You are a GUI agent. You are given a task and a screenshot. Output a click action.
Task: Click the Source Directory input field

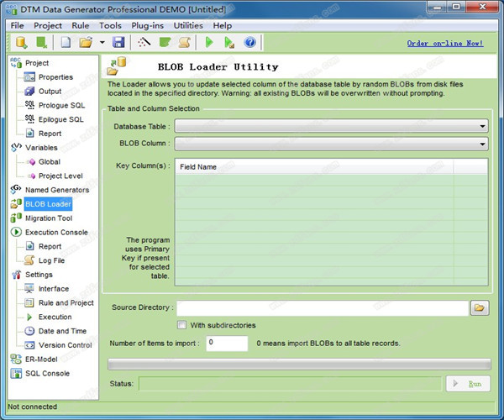(323, 307)
